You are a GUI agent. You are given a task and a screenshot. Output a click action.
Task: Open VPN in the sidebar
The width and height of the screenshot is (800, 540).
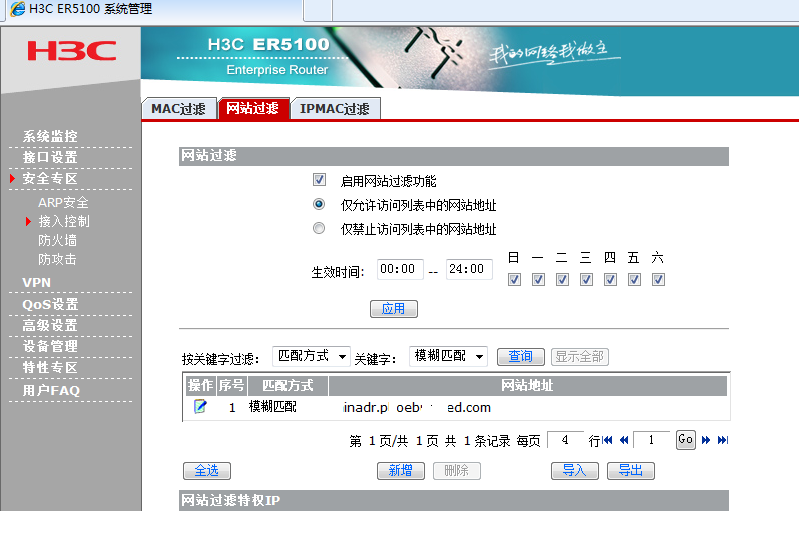click(x=36, y=283)
